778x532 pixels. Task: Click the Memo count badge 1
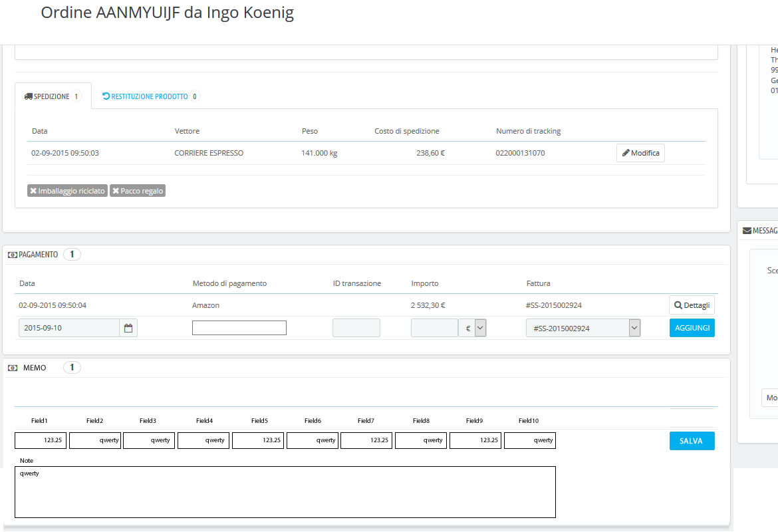point(72,368)
